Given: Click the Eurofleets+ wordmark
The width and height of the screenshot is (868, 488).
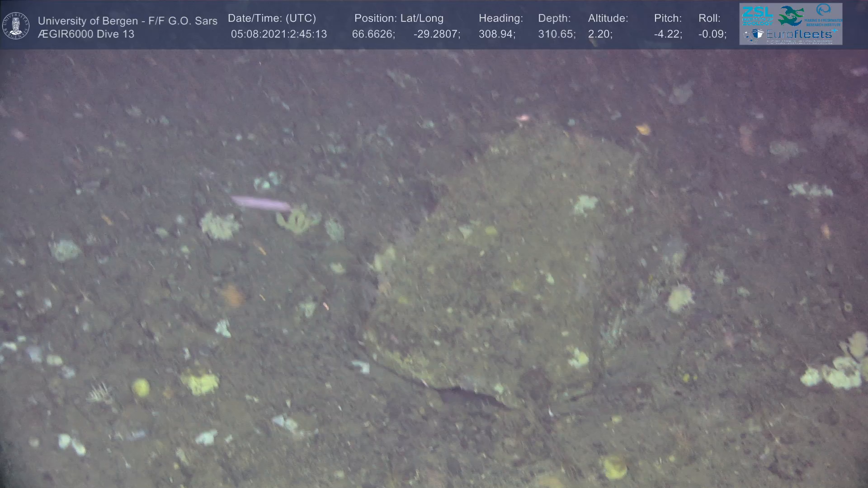Looking at the screenshot, I should click(799, 34).
